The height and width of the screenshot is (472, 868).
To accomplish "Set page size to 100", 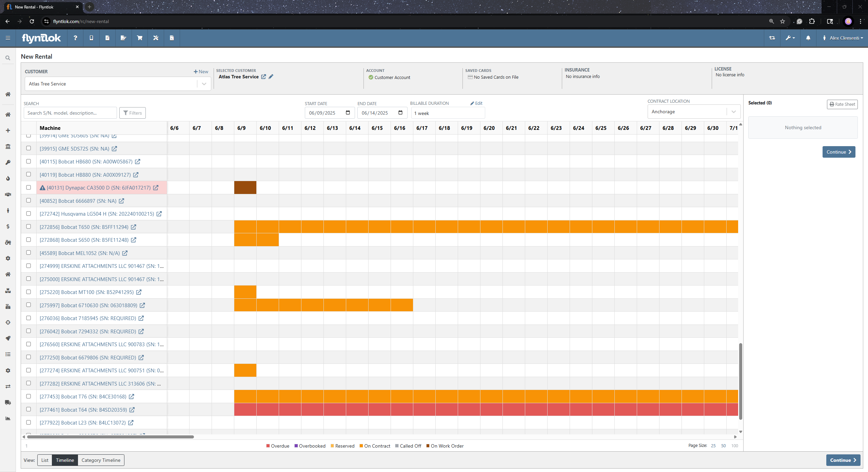I will point(735,446).
